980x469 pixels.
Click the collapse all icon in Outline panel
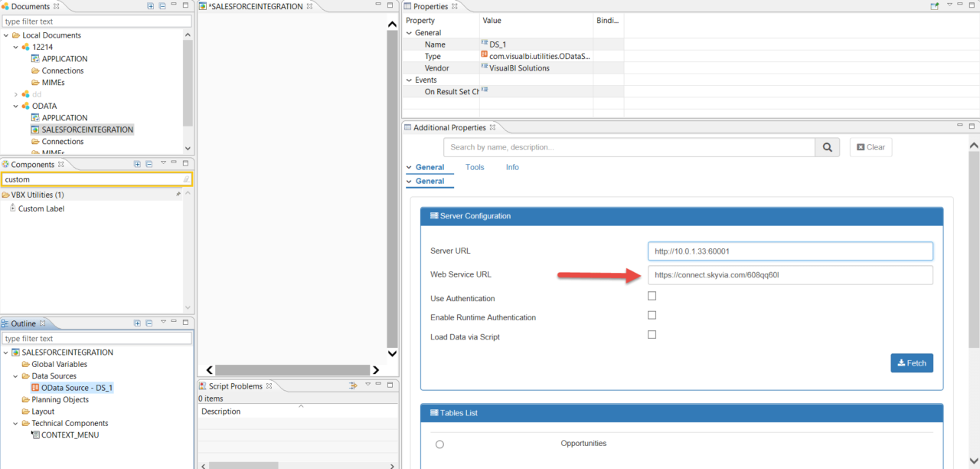(x=149, y=323)
